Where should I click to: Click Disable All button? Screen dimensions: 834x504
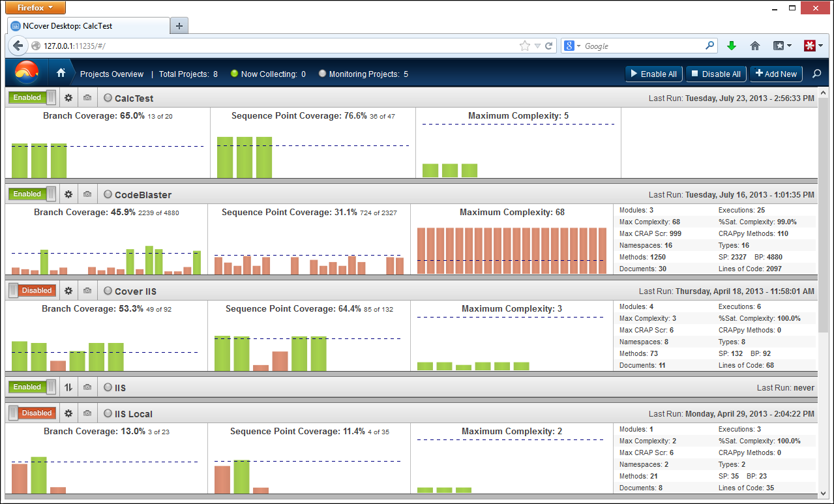tap(716, 74)
